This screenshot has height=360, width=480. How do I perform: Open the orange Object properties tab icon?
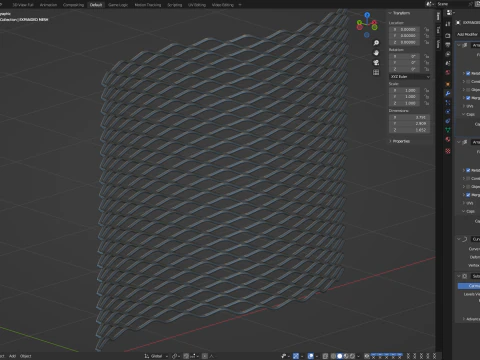point(448,84)
